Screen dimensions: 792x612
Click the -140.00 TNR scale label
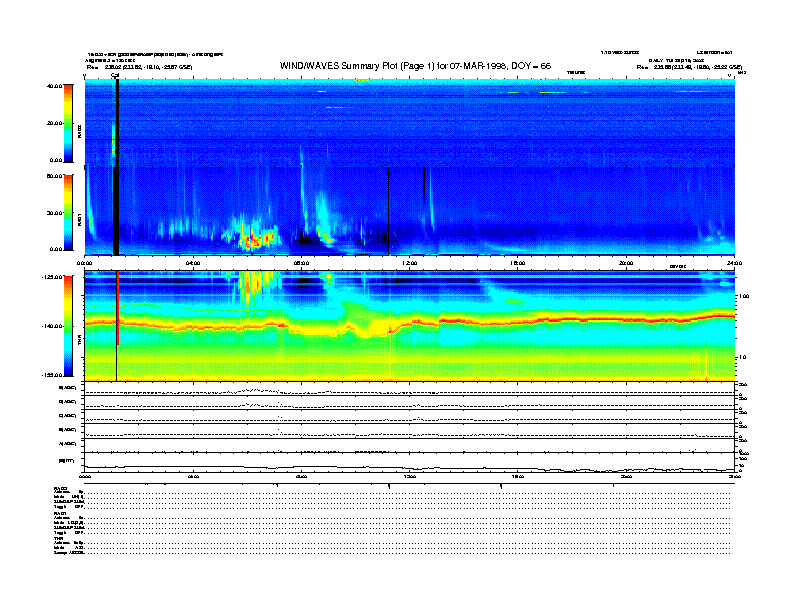(52, 326)
